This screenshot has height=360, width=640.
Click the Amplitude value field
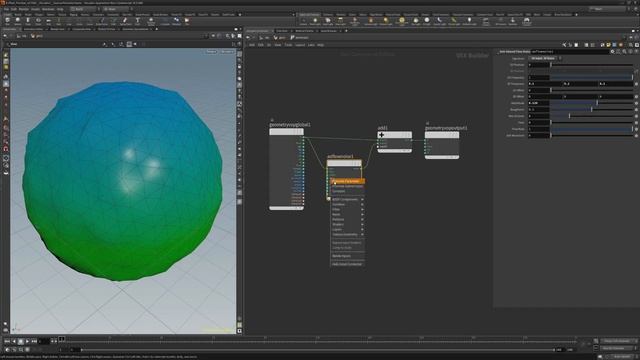click(x=538, y=103)
